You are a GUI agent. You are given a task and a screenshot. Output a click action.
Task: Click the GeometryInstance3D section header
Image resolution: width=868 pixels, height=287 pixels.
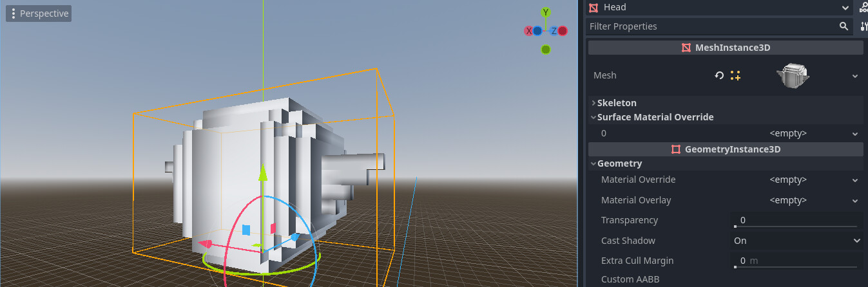tap(726, 149)
